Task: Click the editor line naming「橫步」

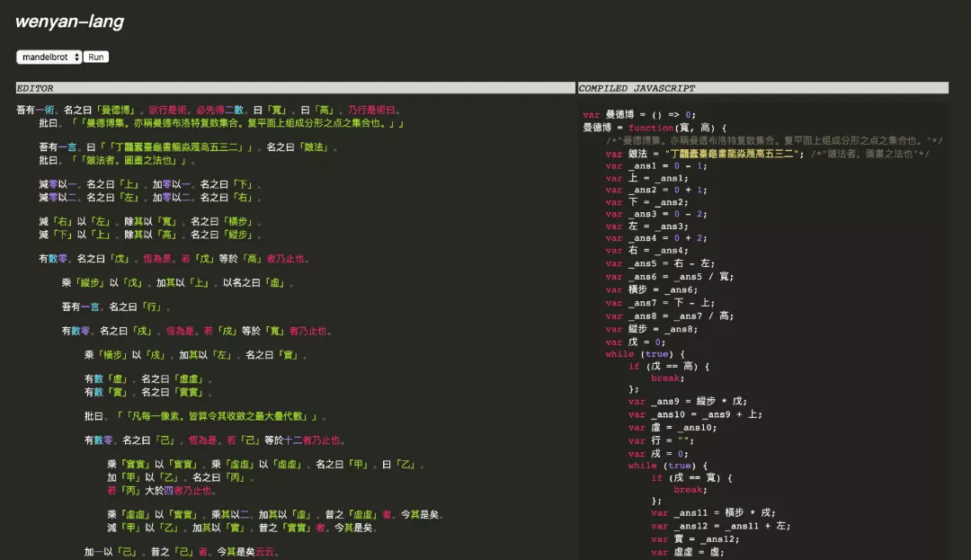Action: 150,221
